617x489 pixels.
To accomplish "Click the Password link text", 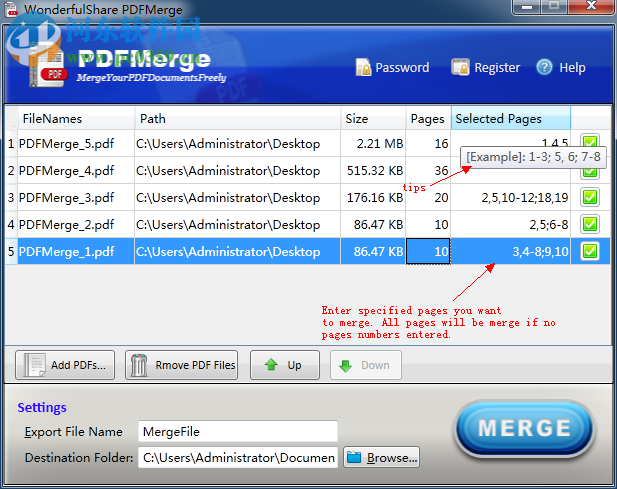I will click(x=402, y=68).
